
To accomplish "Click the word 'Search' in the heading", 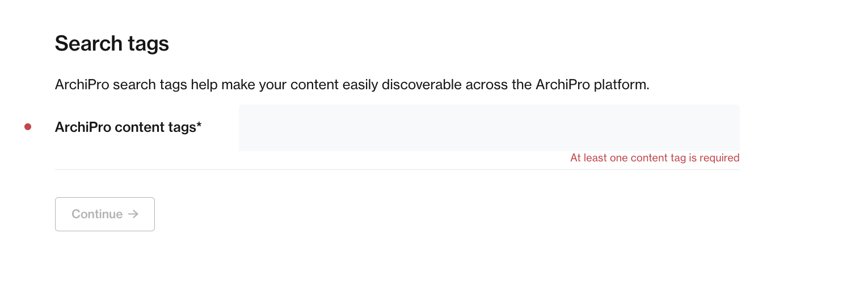I will [x=89, y=44].
